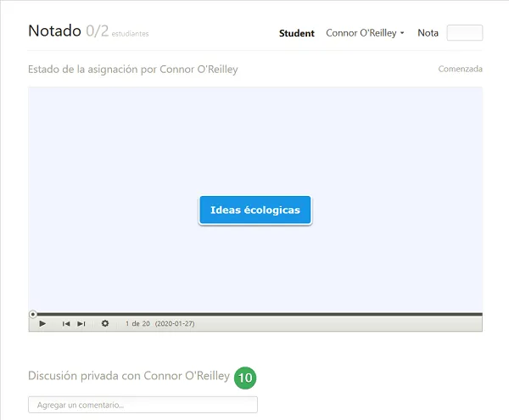Image resolution: width=509 pixels, height=420 pixels.
Task: Click the Student label
Action: pos(297,33)
